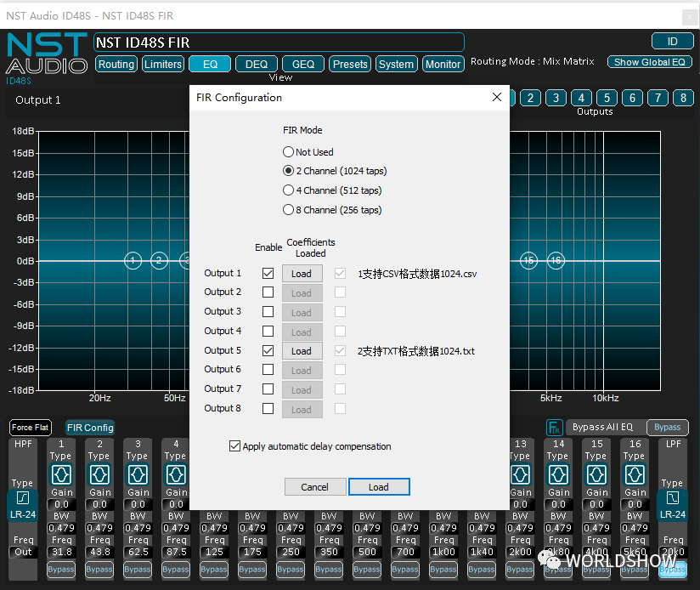Select 8 Channel (256 taps) mode
Viewport: 700px width, 590px height.
click(x=332, y=210)
